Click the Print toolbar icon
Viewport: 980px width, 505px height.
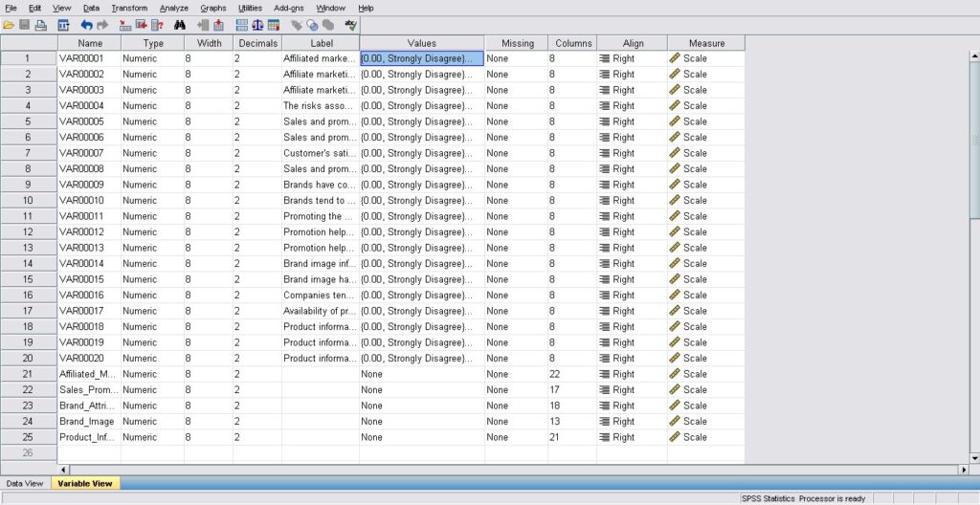pyautogui.click(x=40, y=26)
